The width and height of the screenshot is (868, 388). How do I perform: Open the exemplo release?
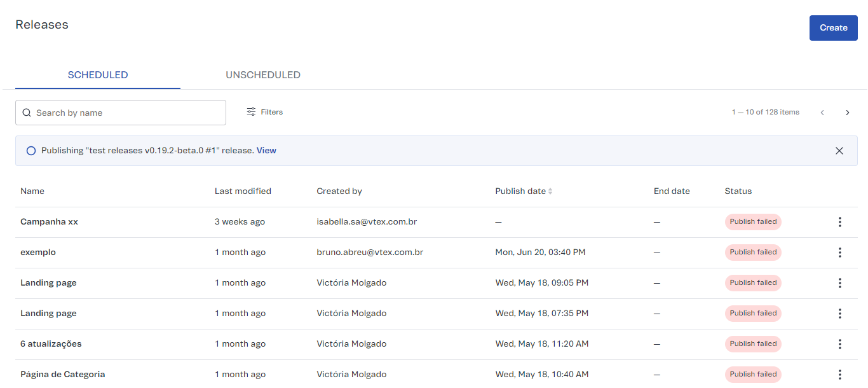coord(38,253)
